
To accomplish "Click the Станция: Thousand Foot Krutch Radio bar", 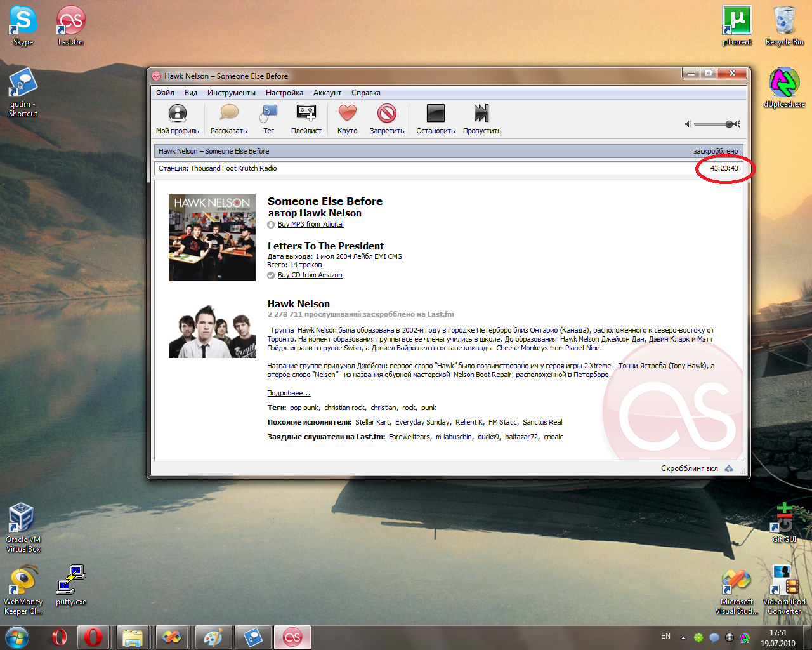I will 449,168.
